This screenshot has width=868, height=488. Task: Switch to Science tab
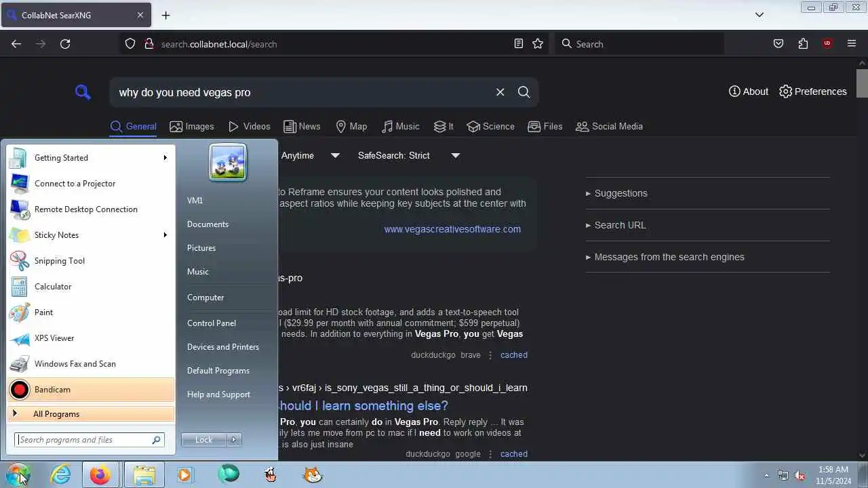click(490, 126)
